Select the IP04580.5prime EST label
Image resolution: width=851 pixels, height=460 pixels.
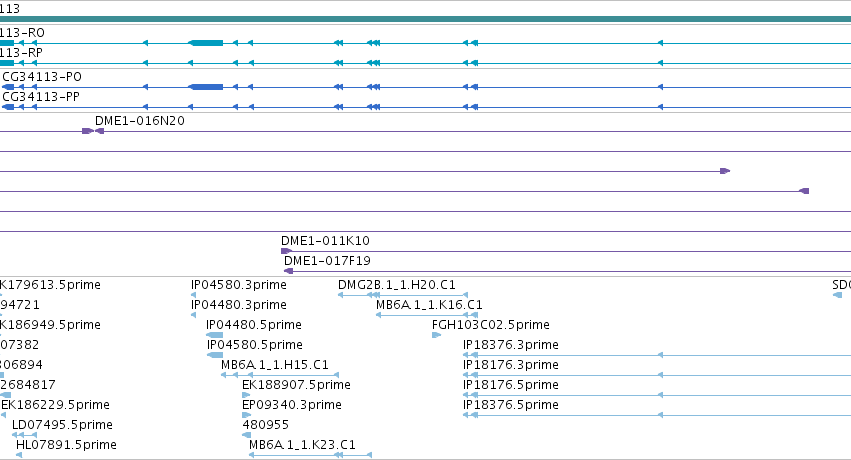pos(255,345)
